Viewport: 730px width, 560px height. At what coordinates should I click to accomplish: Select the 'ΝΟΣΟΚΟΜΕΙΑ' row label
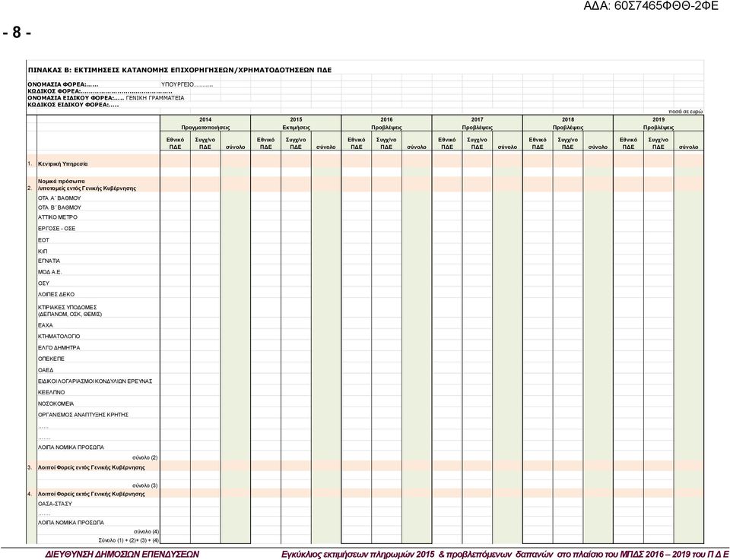56,403
